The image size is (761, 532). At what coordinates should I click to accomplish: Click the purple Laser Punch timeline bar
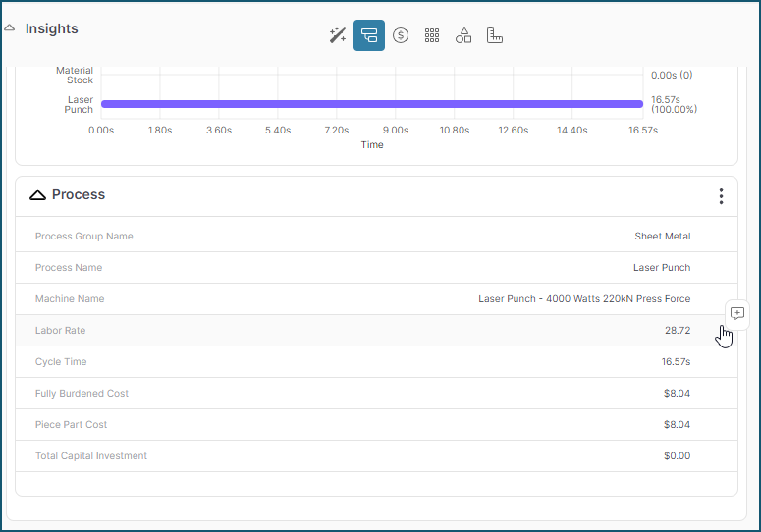tap(371, 104)
